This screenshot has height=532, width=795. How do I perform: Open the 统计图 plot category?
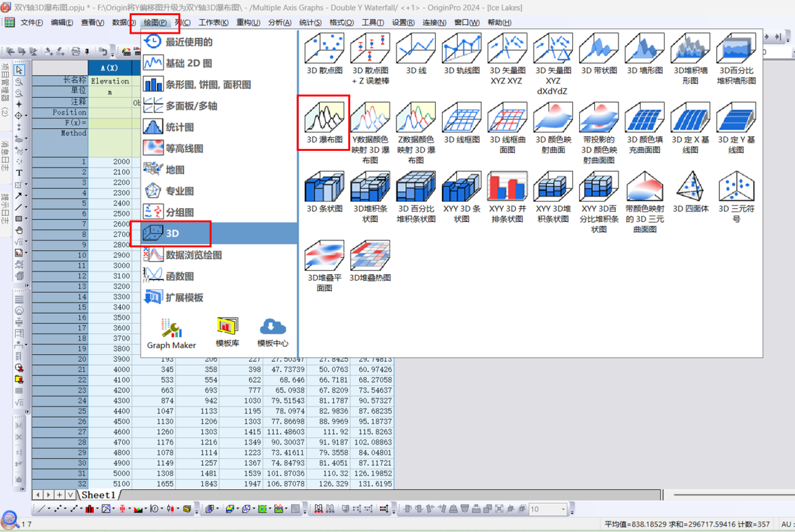pos(179,127)
